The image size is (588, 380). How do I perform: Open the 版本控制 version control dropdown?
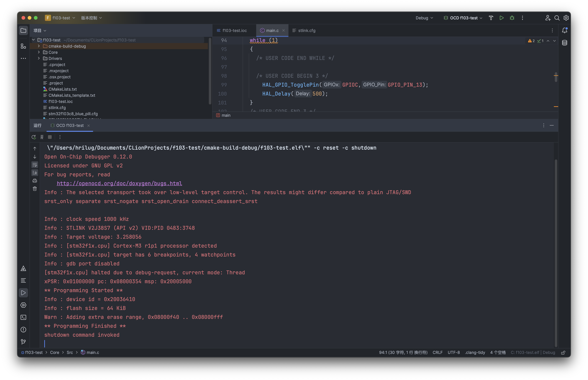tap(91, 18)
